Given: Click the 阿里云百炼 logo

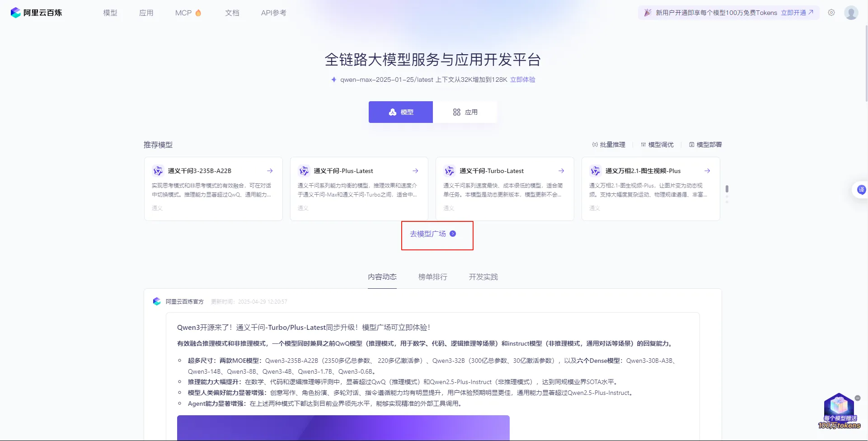Looking at the screenshot, I should pyautogui.click(x=36, y=13).
